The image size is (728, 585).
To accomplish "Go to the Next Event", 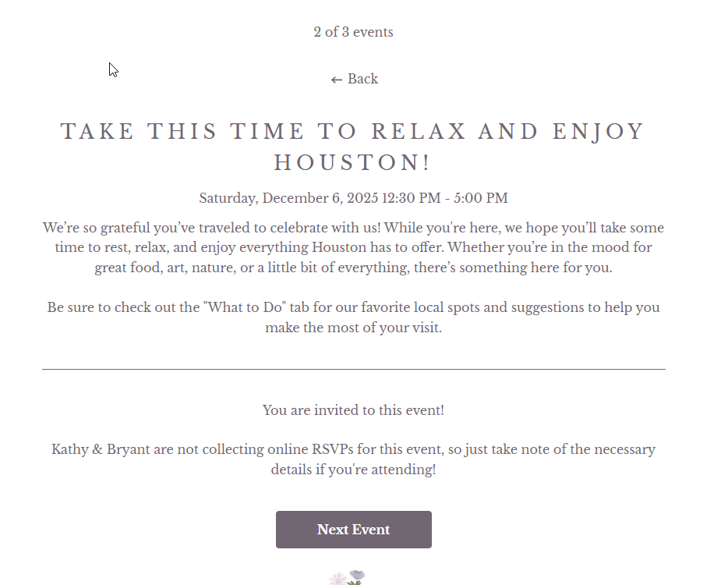I will pyautogui.click(x=353, y=530).
